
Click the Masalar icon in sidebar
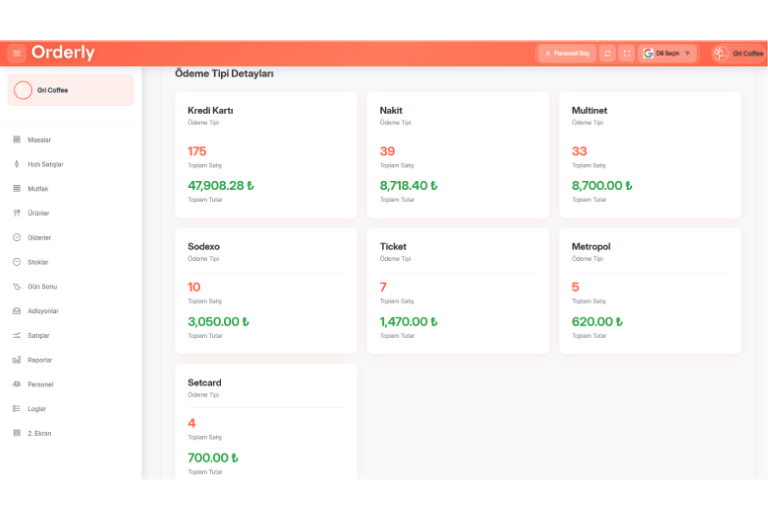click(x=16, y=140)
